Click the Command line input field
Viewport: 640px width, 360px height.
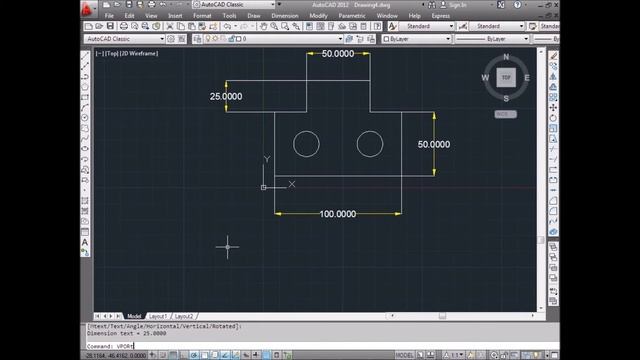point(321,346)
